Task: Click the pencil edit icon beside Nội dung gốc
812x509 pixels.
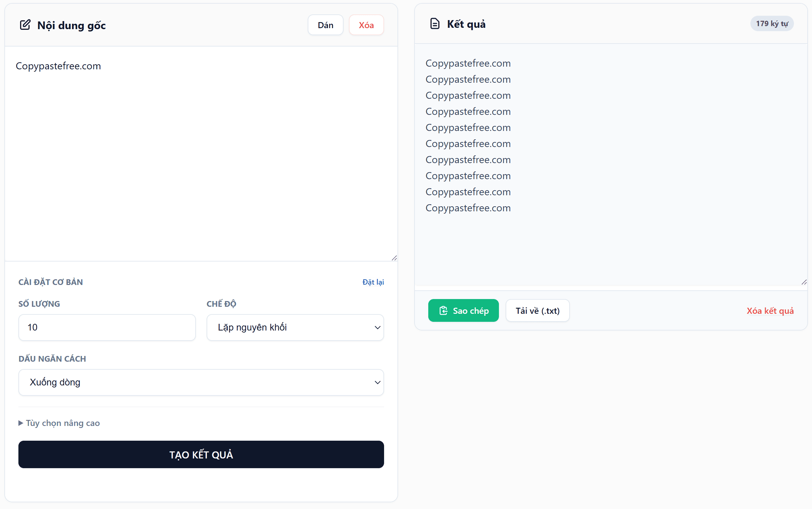Action: 25,24
